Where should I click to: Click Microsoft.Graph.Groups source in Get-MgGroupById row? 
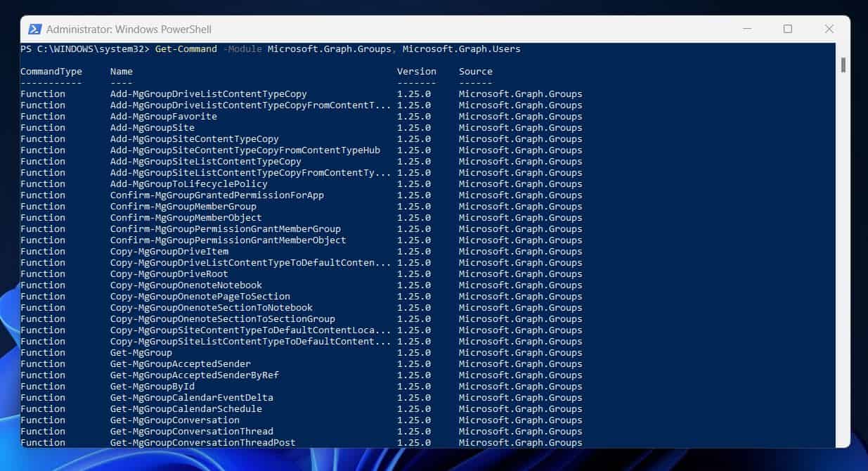521,387
